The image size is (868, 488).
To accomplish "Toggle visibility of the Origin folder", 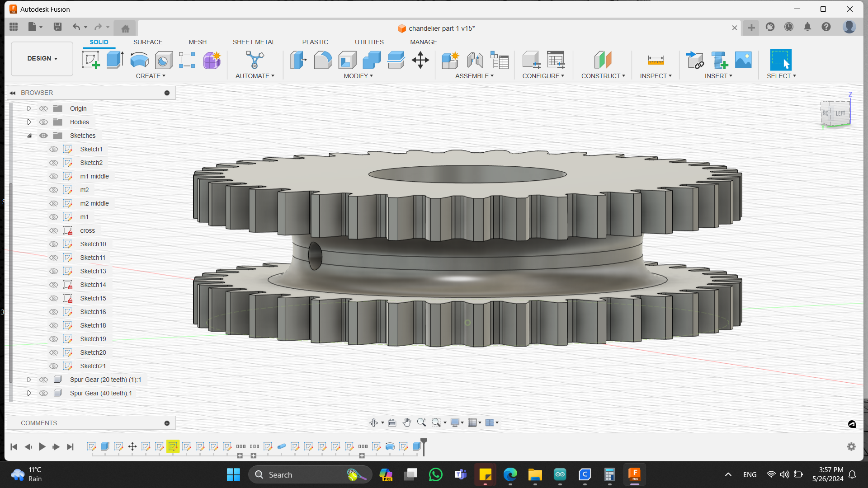I will (x=43, y=108).
